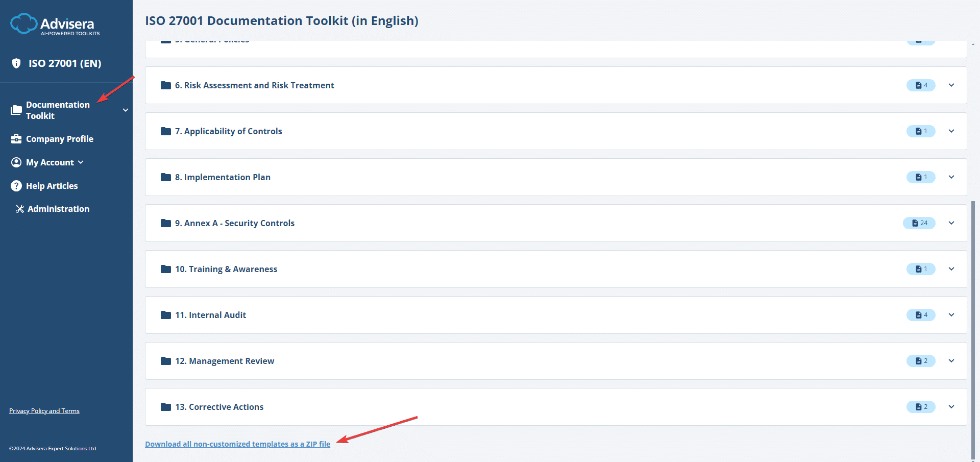Download all non-customized templates as ZIP

(x=237, y=444)
